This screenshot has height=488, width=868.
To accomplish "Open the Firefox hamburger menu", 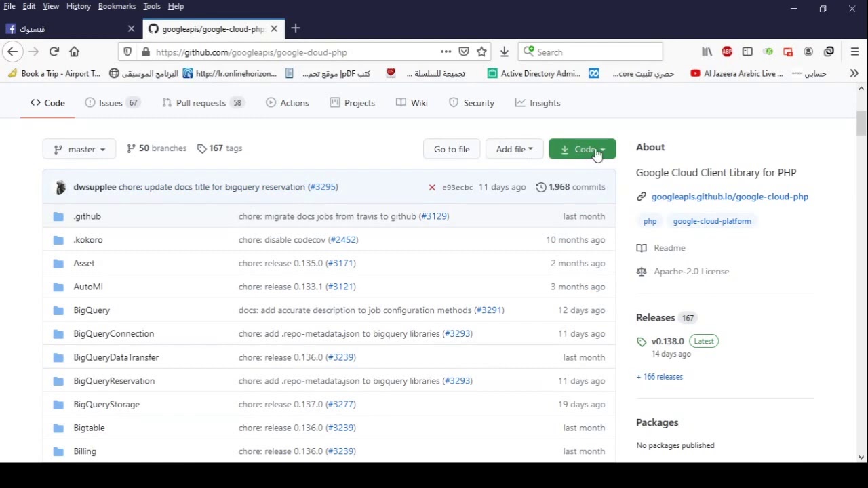I will 854,52.
